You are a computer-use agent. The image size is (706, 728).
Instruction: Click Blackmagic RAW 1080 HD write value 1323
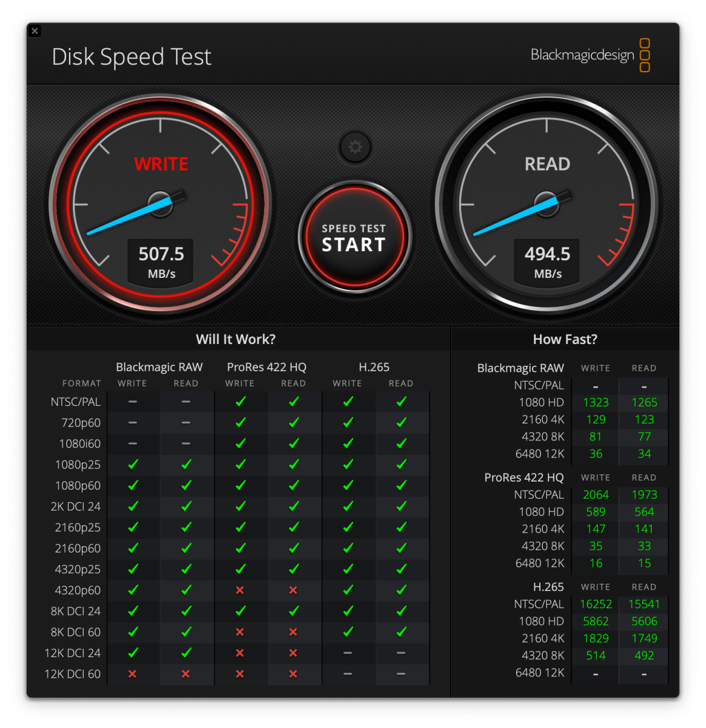point(596,402)
